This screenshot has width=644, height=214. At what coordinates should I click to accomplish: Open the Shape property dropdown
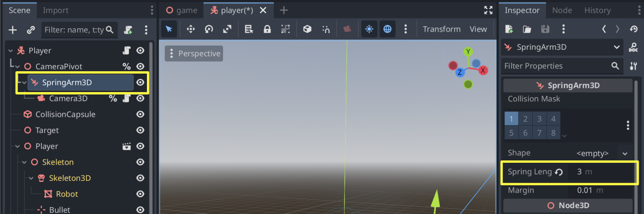tap(624, 153)
